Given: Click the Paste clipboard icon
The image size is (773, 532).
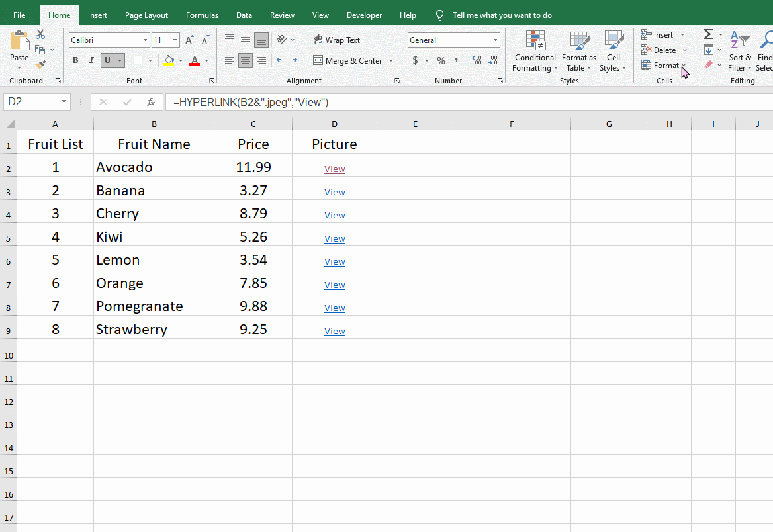Looking at the screenshot, I should coord(19,41).
